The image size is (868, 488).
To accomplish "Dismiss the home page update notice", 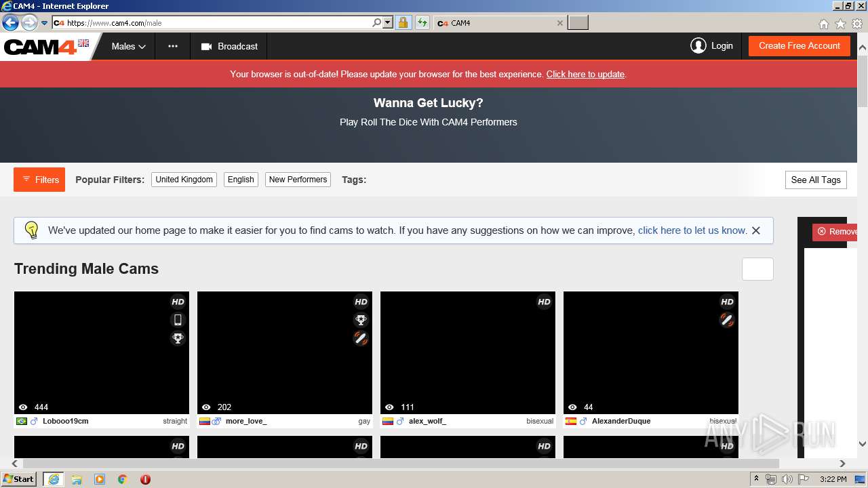I will point(756,230).
